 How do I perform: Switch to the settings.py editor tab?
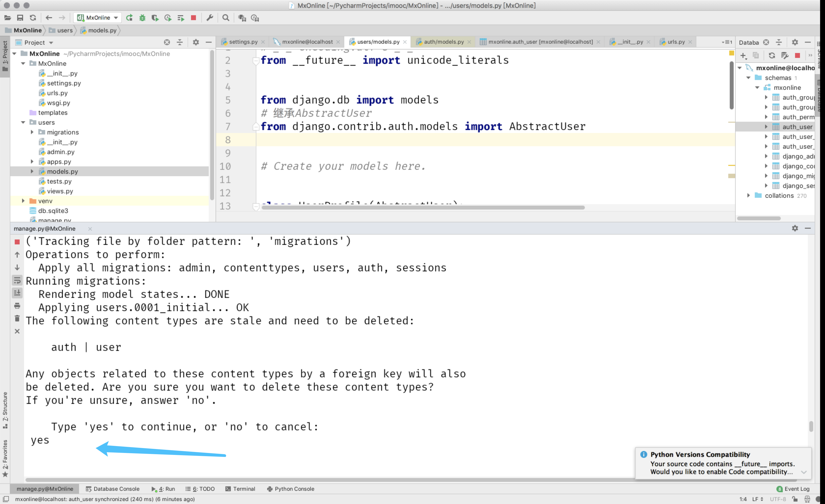click(243, 42)
